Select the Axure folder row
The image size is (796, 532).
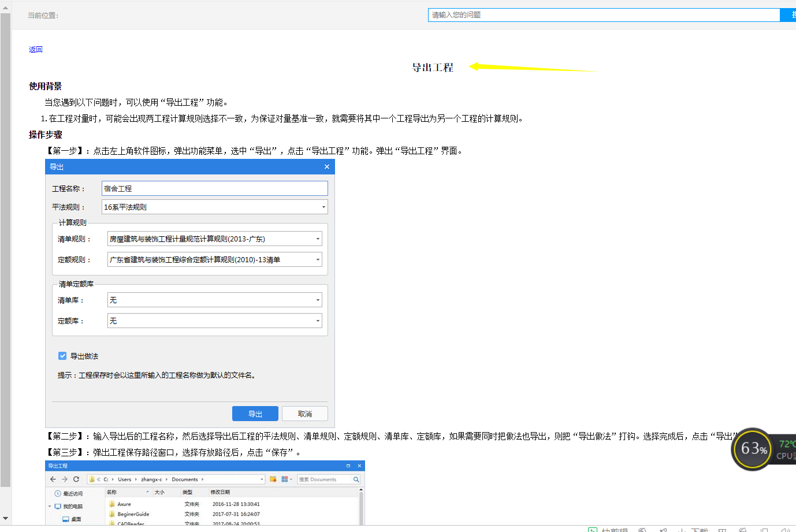tap(232, 504)
